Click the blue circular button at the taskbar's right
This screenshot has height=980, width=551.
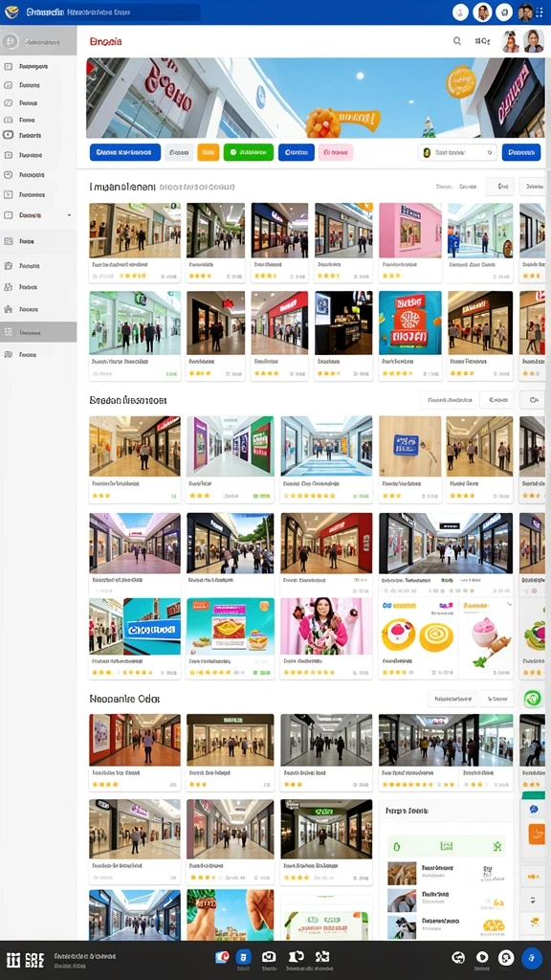click(532, 957)
